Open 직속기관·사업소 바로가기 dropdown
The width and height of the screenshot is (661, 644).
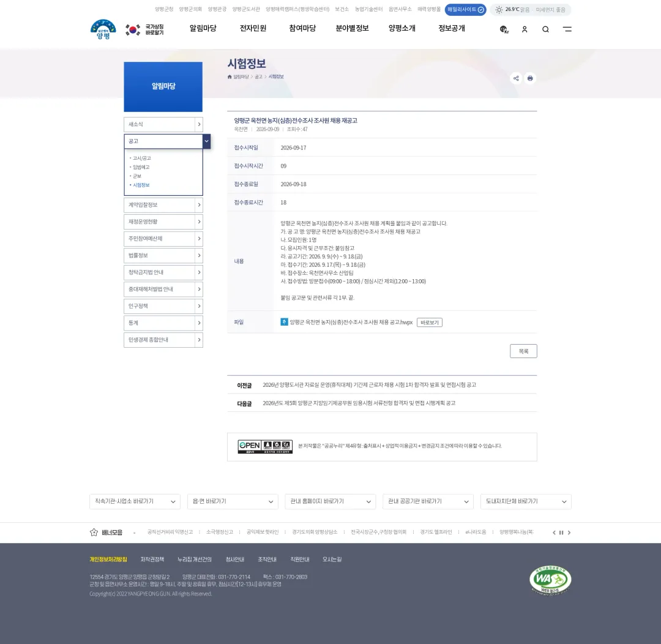135,501
